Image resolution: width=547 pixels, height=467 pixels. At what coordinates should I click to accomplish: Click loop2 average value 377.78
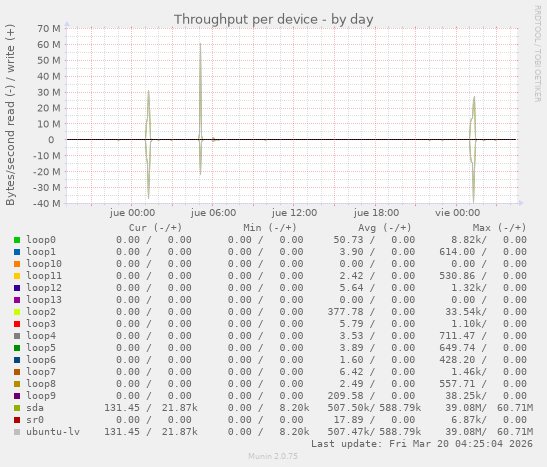pyautogui.click(x=345, y=312)
